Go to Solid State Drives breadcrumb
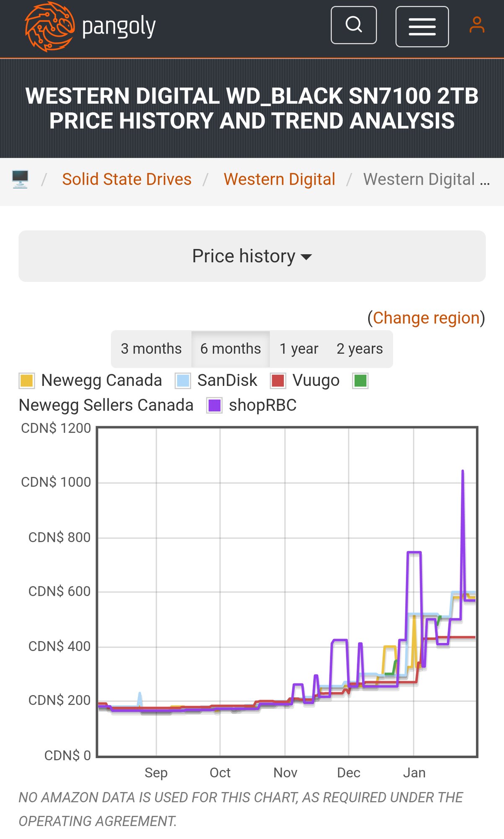504x839 pixels. tap(127, 179)
